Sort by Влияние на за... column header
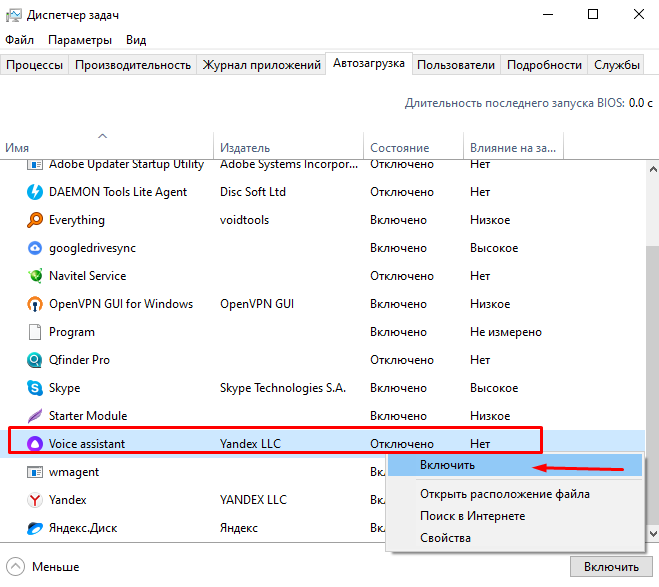659x587 pixels. (x=513, y=146)
